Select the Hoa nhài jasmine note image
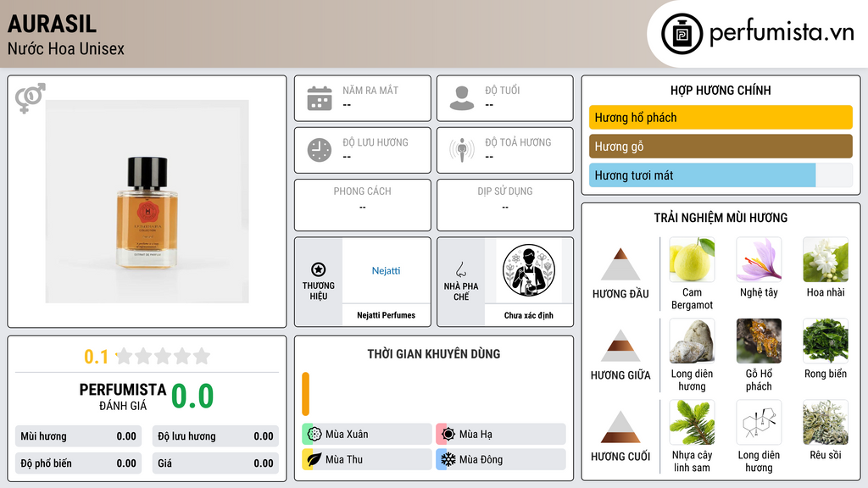Screen dimensions: 868x488 826,259
